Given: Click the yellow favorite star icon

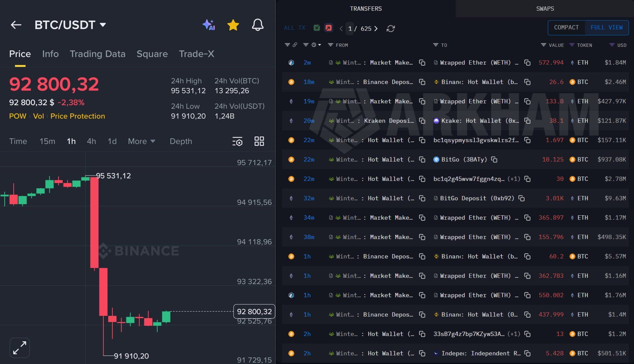Looking at the screenshot, I should (233, 25).
